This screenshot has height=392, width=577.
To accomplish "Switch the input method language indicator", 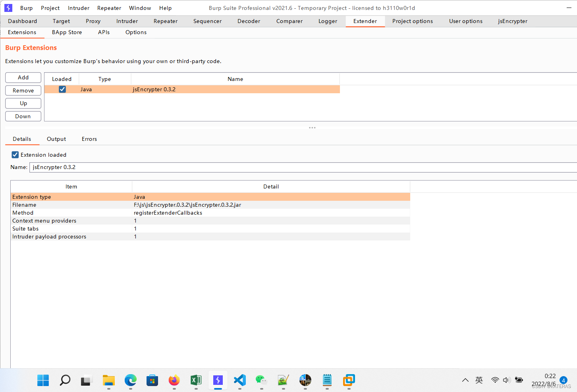I will [479, 380].
